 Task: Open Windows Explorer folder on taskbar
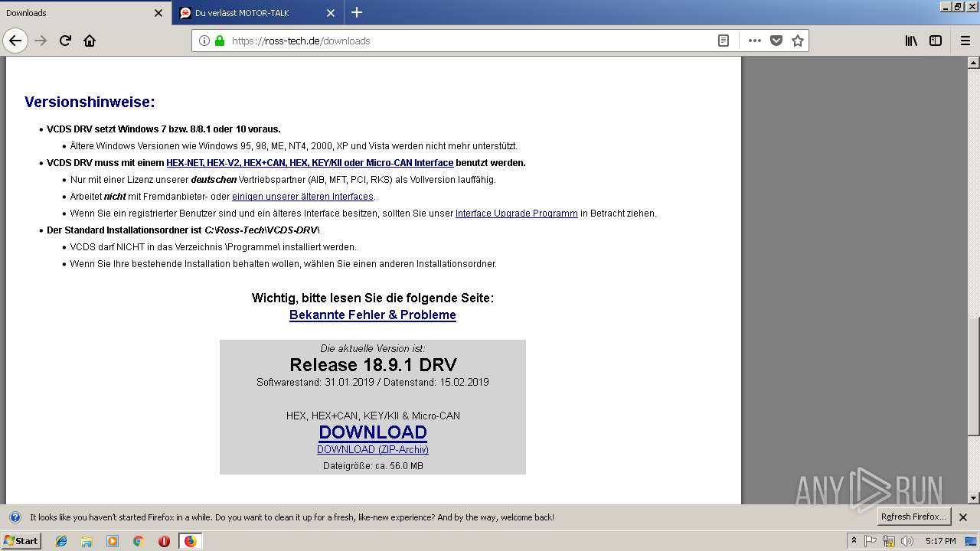pos(87,541)
